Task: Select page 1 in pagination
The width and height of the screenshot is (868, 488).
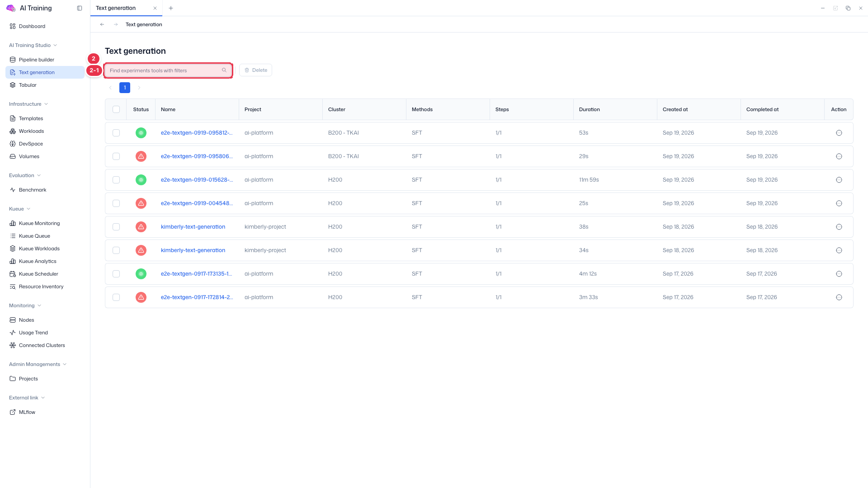Action: pyautogui.click(x=125, y=88)
